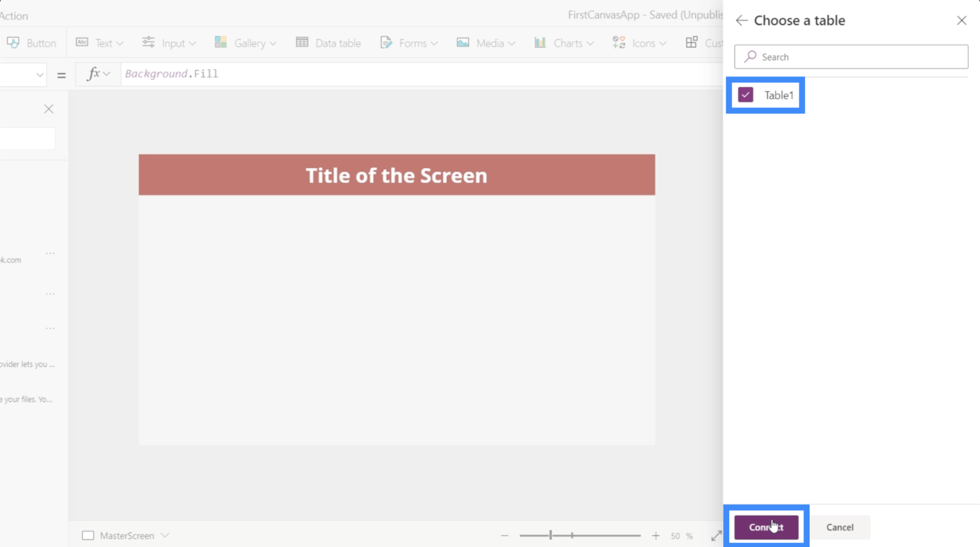Open the Input controls dropdown
Screen dimensions: 980x547
coord(169,43)
